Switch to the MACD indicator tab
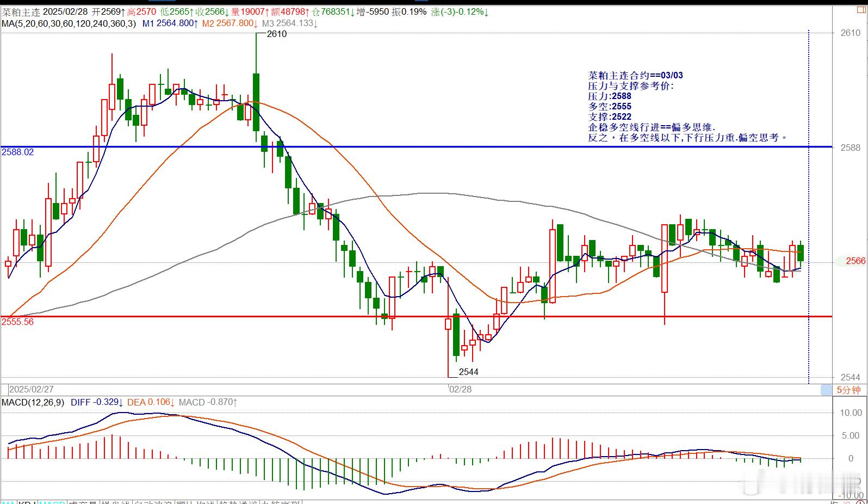Image resolution: width=868 pixels, height=504 pixels. coord(52,501)
